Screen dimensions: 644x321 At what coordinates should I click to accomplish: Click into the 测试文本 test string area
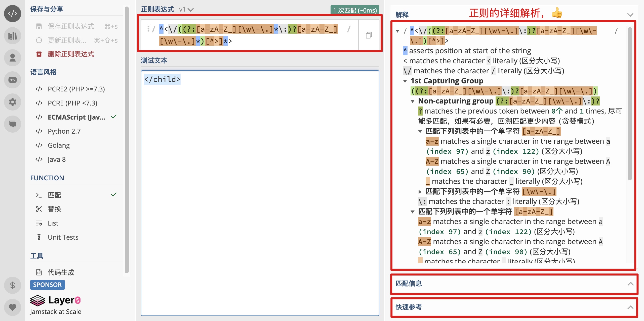(260, 193)
